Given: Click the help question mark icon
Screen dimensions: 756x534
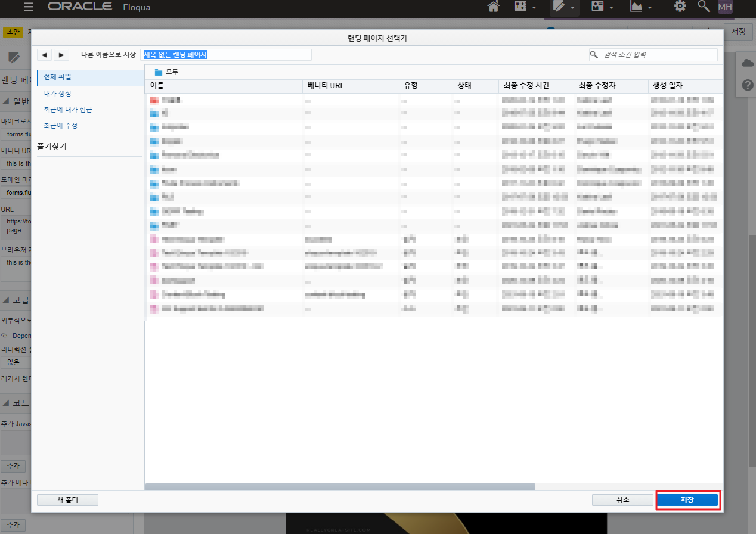Looking at the screenshot, I should [x=748, y=85].
